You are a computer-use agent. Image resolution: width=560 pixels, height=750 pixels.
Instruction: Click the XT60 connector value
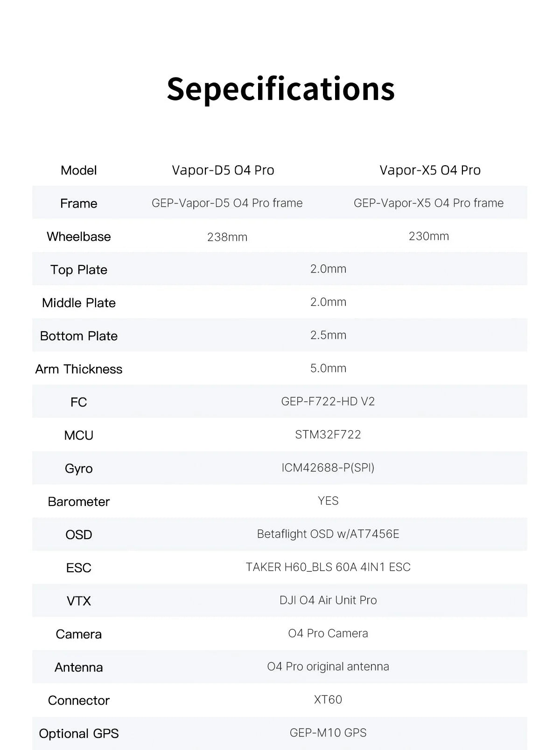[x=328, y=700]
